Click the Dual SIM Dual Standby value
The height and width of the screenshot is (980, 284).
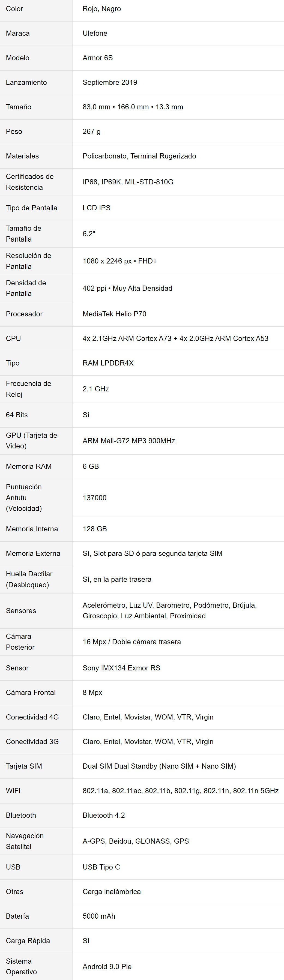[x=159, y=766]
